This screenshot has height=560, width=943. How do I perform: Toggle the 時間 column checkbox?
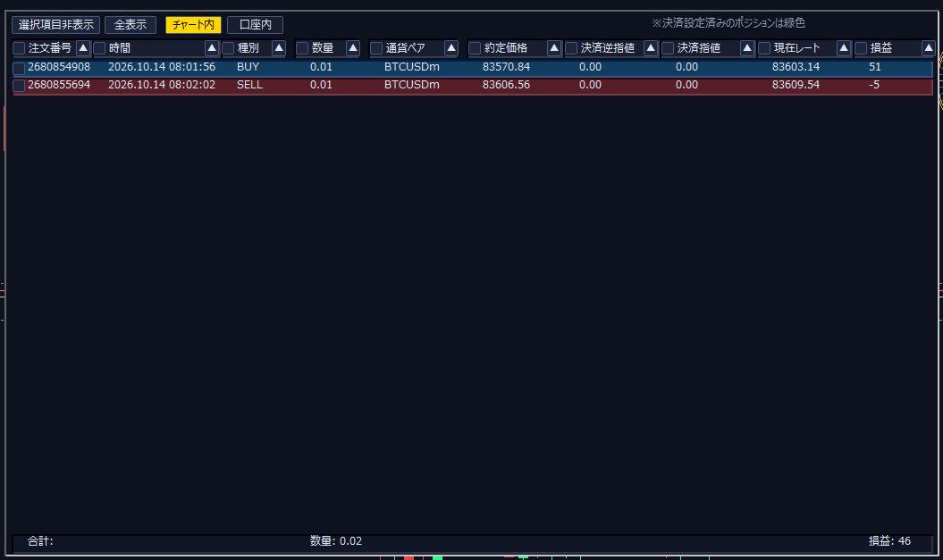(x=100, y=48)
